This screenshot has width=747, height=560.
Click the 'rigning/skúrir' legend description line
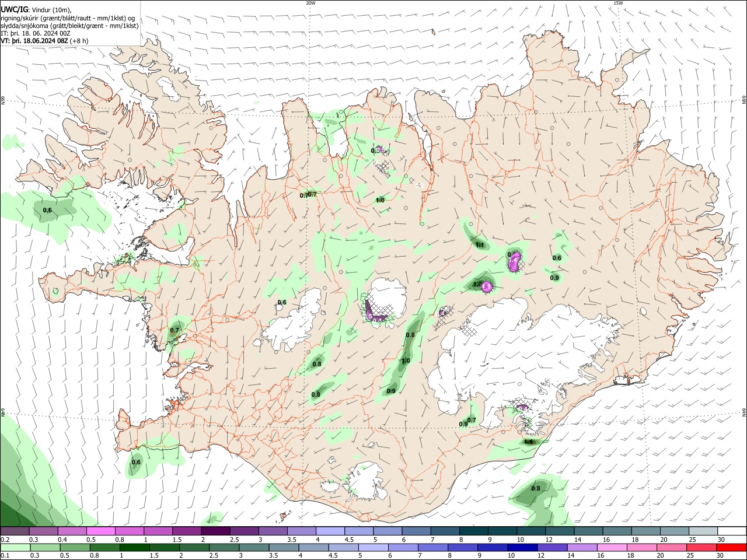(x=68, y=17)
